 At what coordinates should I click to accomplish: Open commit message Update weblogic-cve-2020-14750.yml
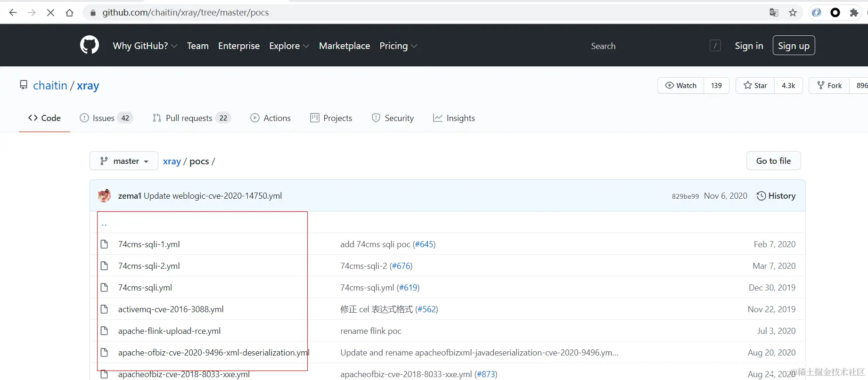213,196
